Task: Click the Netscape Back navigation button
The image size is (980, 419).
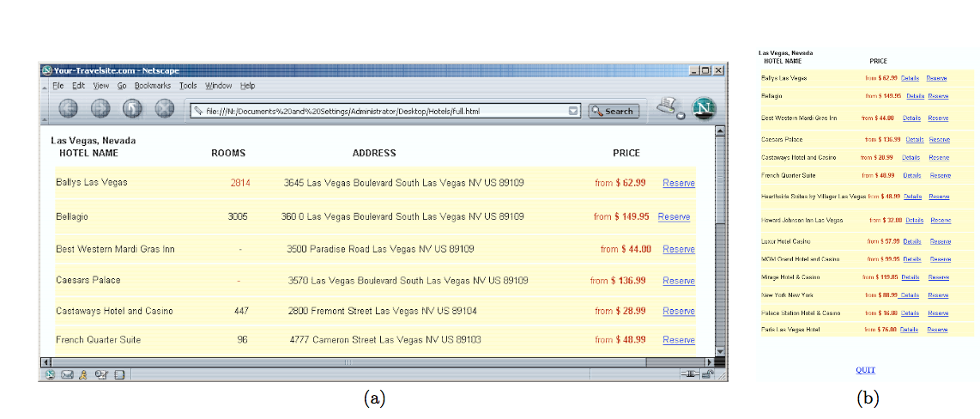Action: 69,109
